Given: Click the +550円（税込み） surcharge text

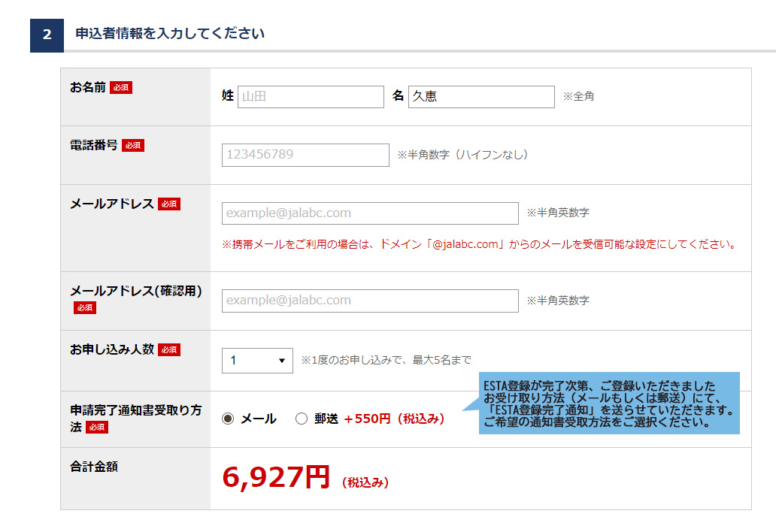Looking at the screenshot, I should tap(394, 419).
